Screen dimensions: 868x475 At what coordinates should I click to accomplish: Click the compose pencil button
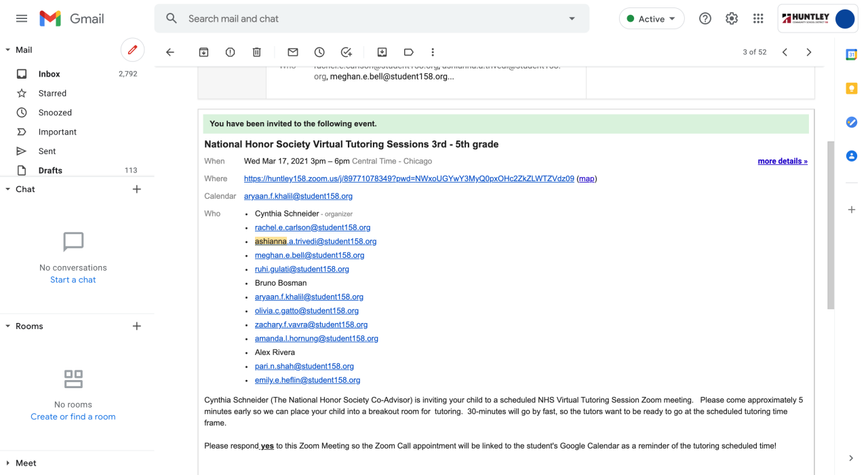pyautogui.click(x=132, y=50)
